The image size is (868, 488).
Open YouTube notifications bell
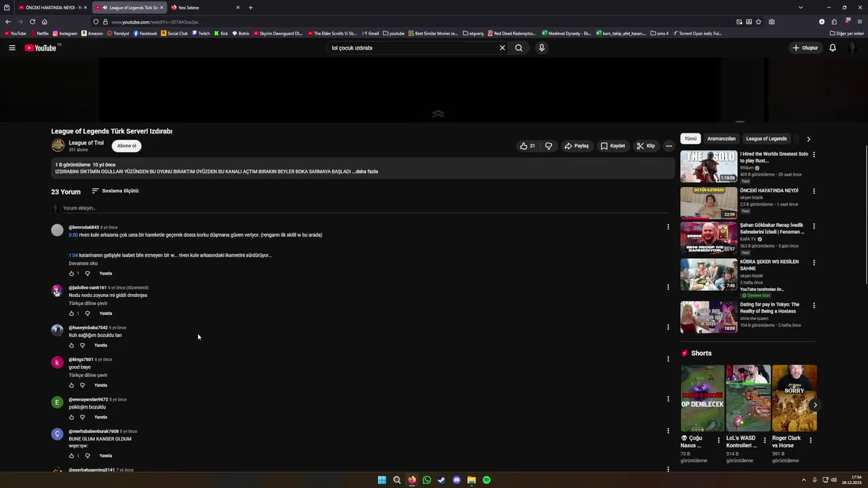coord(833,48)
